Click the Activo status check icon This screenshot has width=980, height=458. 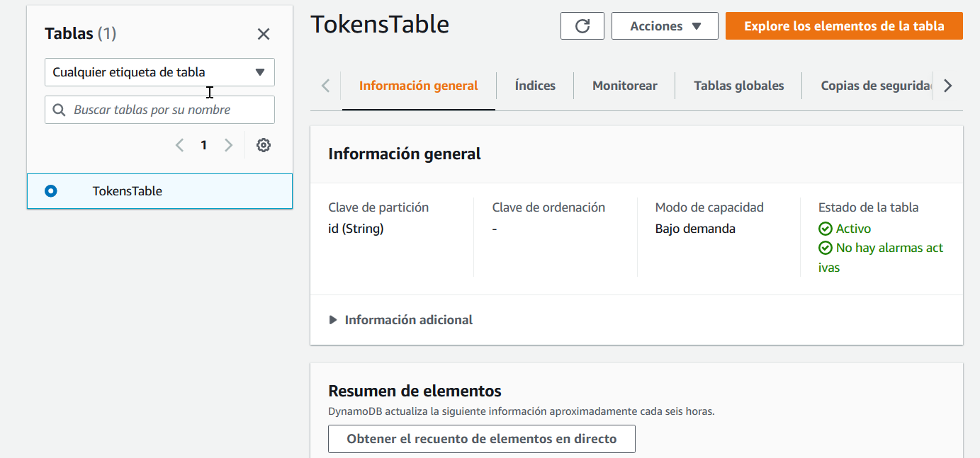pyautogui.click(x=826, y=228)
